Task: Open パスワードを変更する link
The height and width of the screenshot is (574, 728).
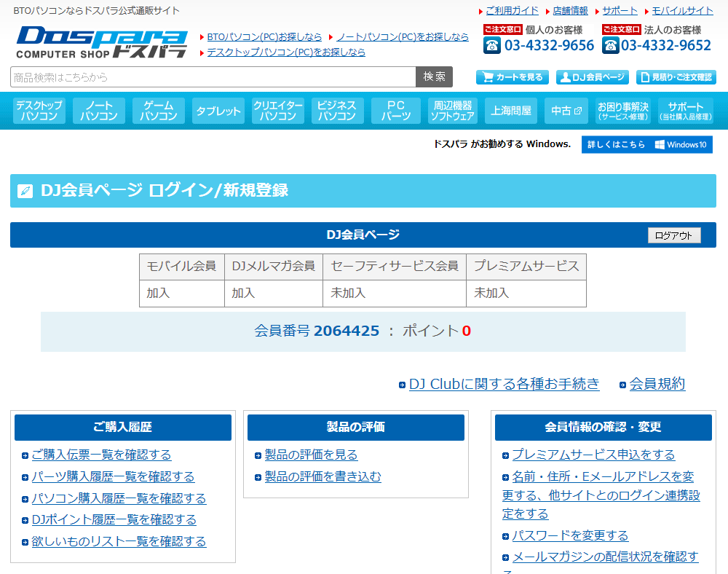Action: click(570, 535)
